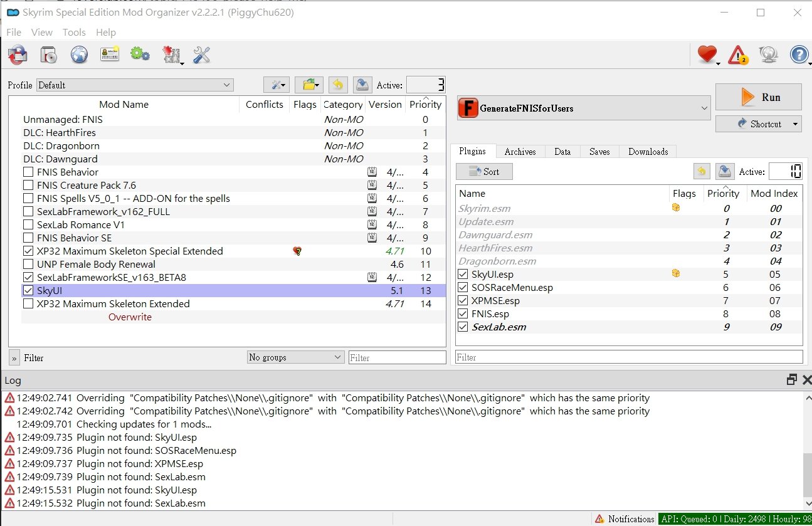Open the Help menu
The image size is (812, 526).
click(x=106, y=32)
